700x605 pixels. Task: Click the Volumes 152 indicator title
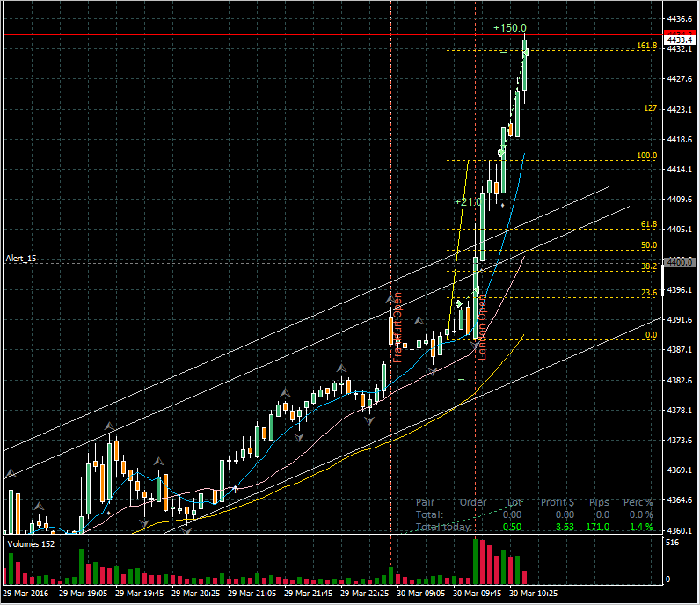pos(31,544)
